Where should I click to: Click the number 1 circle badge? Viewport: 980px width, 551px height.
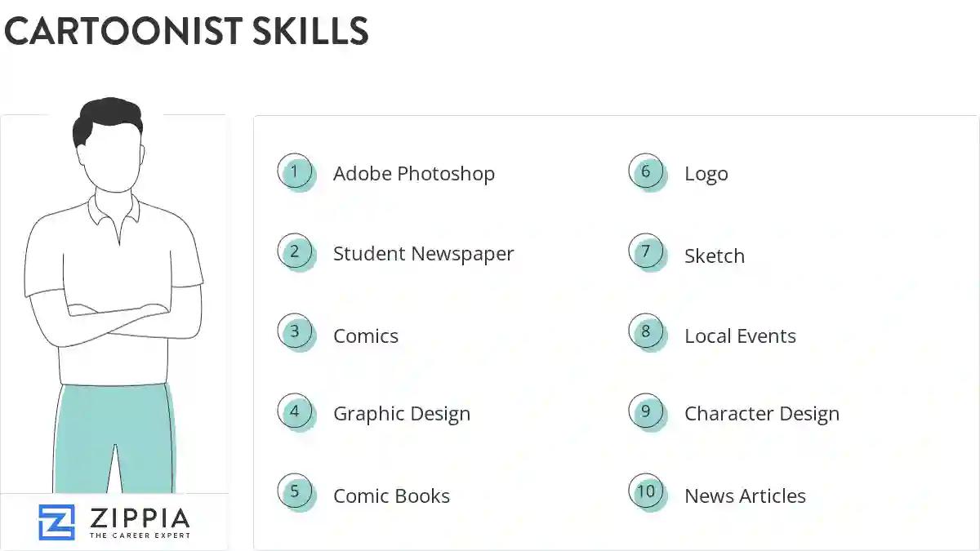(x=295, y=172)
